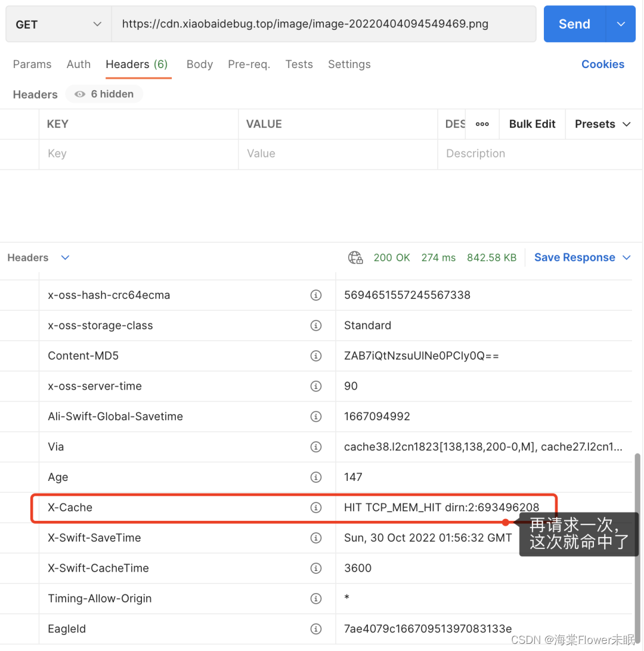Switch to the Body tab
644x651 pixels.
click(199, 64)
